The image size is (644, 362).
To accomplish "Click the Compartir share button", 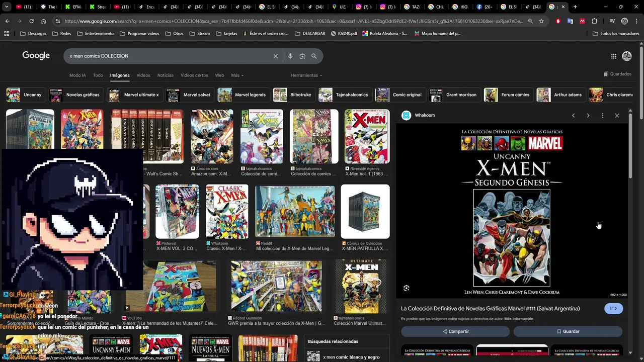I will (455, 331).
